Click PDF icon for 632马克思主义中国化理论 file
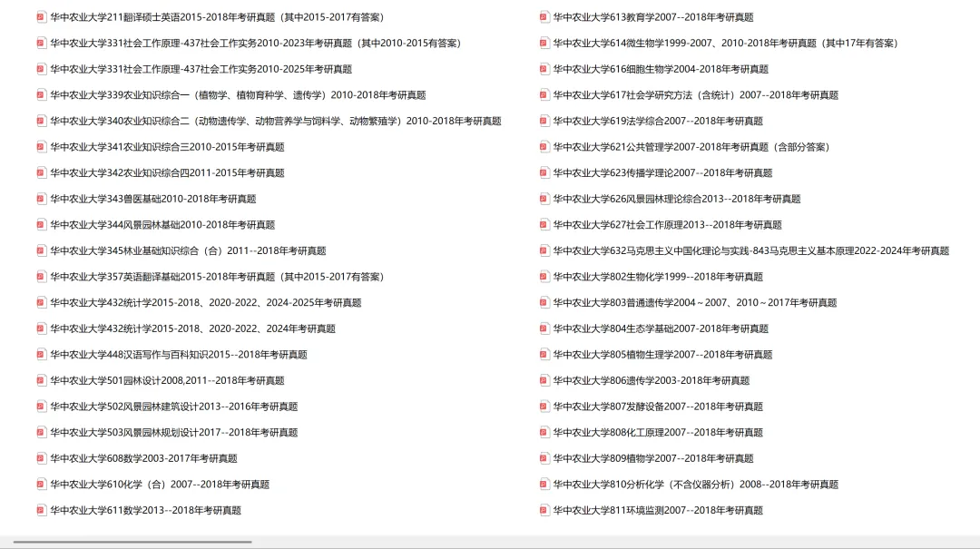Screen dimensions: 980x549 [544, 250]
